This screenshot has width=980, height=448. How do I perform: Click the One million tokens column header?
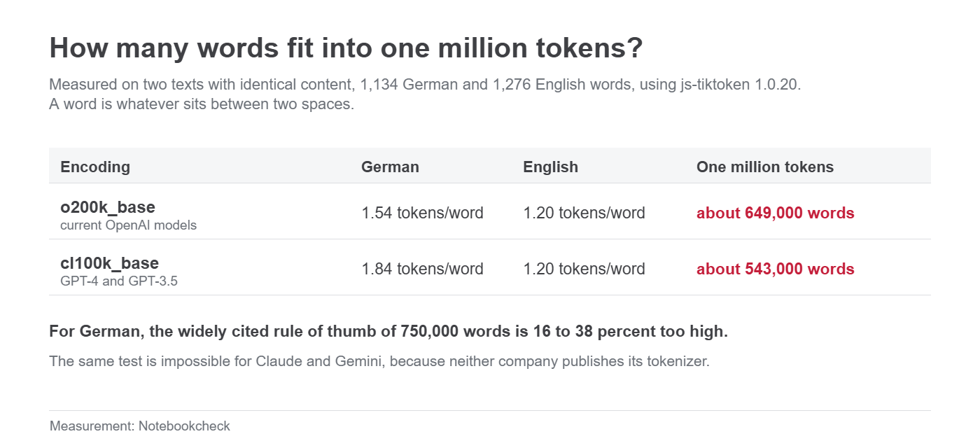pyautogui.click(x=765, y=167)
